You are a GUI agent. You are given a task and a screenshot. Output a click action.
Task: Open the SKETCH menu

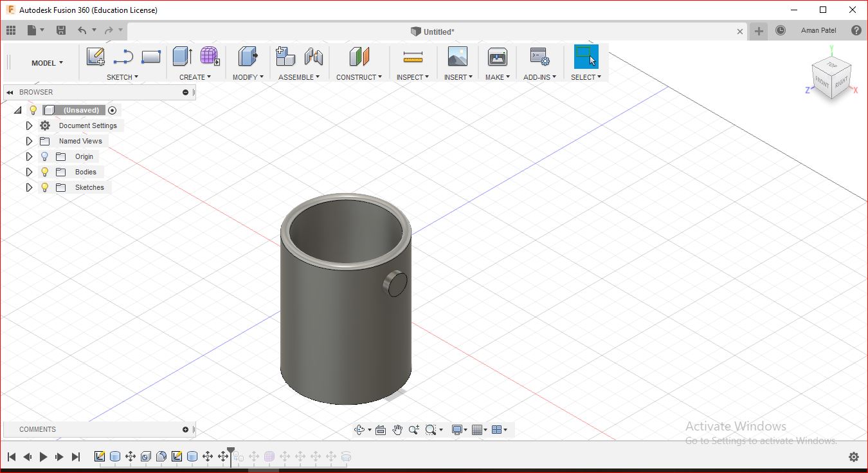(x=122, y=77)
